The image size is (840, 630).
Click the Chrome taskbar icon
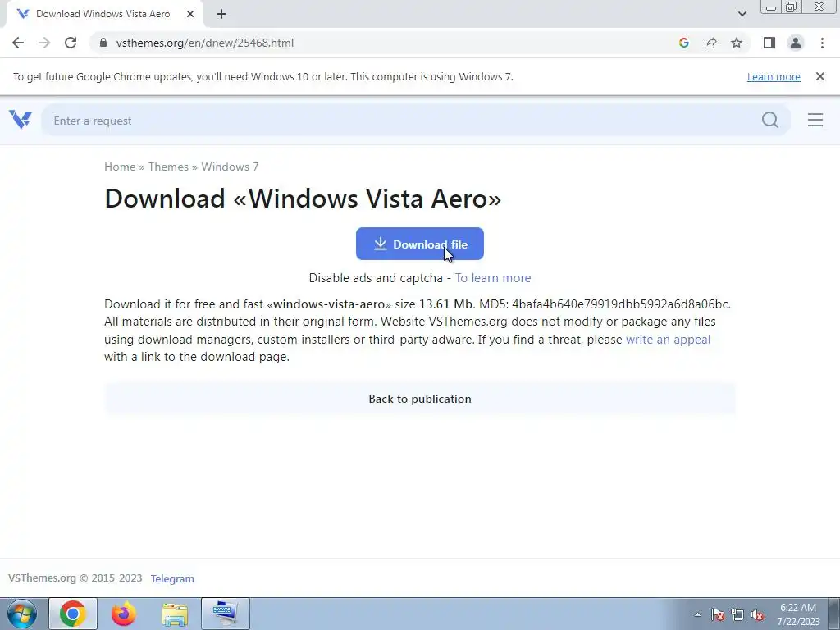[73, 614]
